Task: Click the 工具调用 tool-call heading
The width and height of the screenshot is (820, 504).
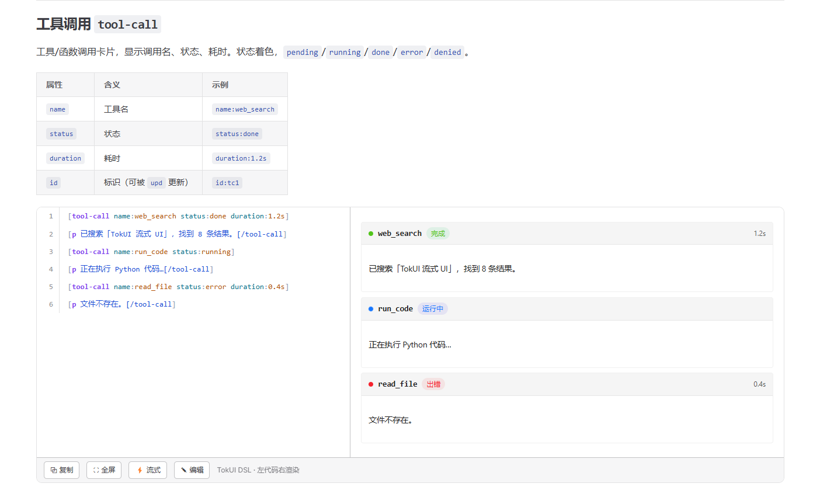Action: coord(98,24)
